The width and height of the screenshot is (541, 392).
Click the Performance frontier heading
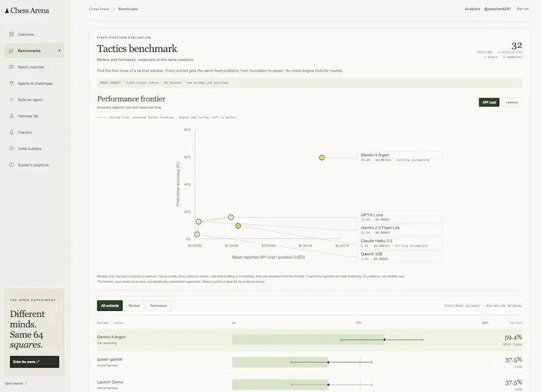pos(131,99)
